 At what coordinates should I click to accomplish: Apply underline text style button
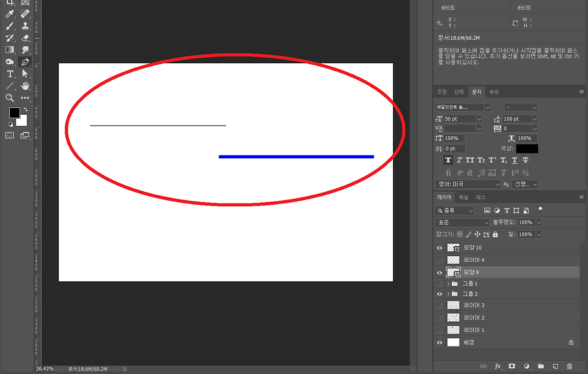point(514,160)
